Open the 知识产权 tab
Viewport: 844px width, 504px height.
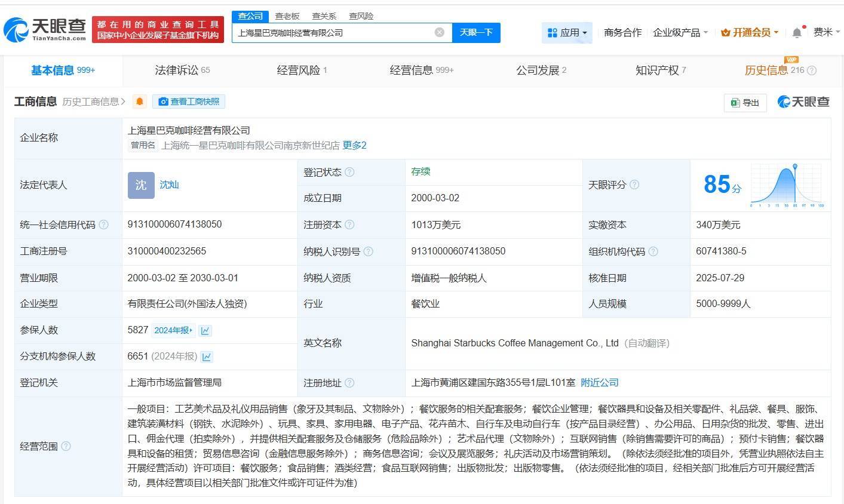pyautogui.click(x=661, y=70)
